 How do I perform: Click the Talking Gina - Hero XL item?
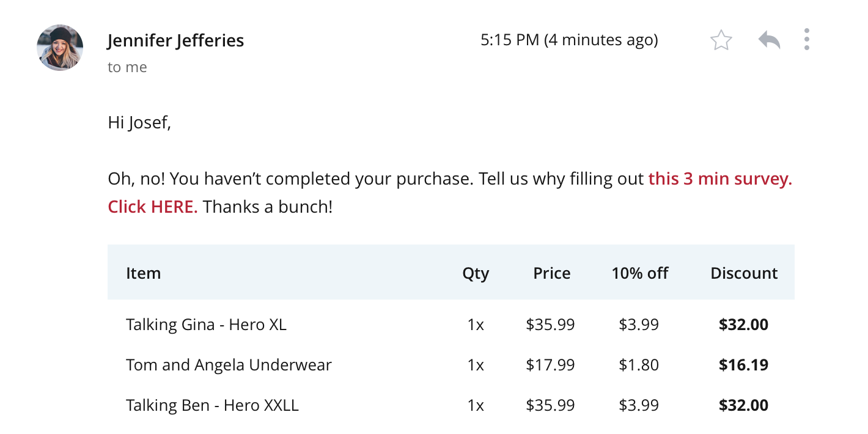click(206, 324)
